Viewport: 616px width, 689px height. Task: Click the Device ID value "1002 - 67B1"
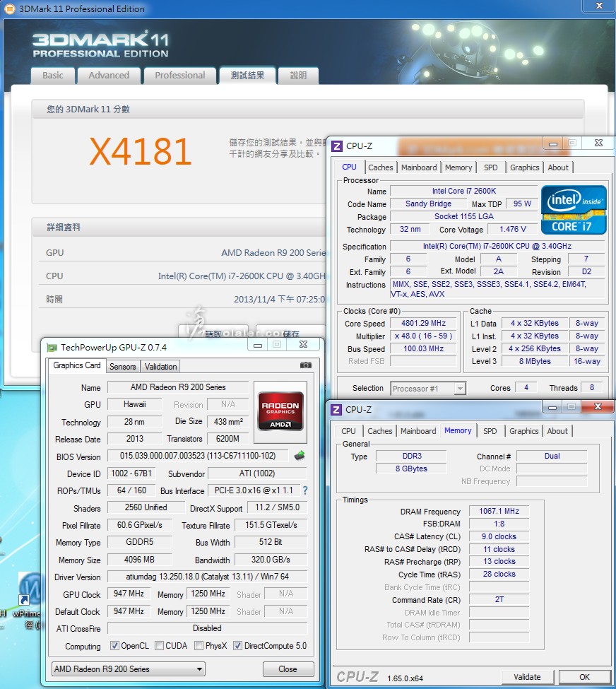(x=131, y=473)
